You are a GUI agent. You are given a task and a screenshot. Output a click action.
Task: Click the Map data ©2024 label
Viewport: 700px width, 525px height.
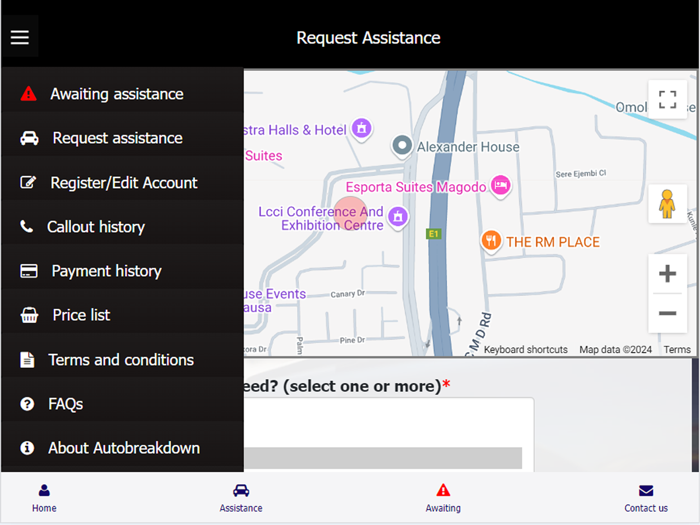click(x=615, y=350)
